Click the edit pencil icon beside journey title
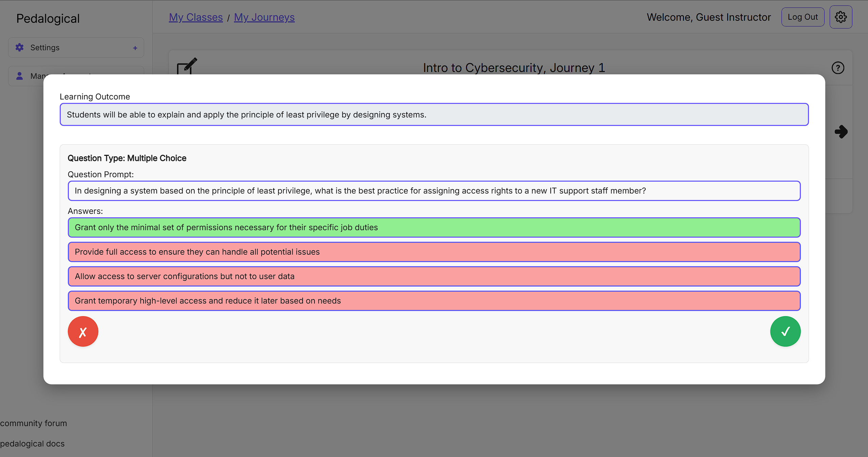This screenshot has height=457, width=868. tap(187, 66)
